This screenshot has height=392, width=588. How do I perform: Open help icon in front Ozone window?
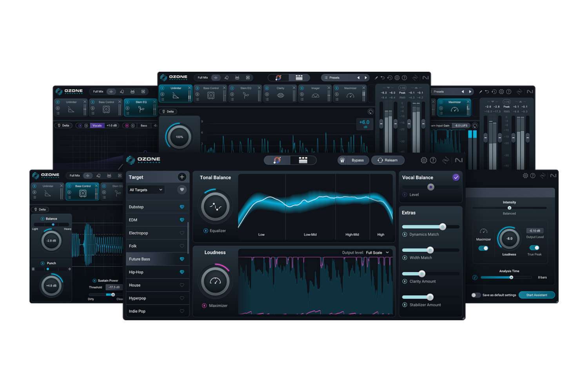coord(433,160)
